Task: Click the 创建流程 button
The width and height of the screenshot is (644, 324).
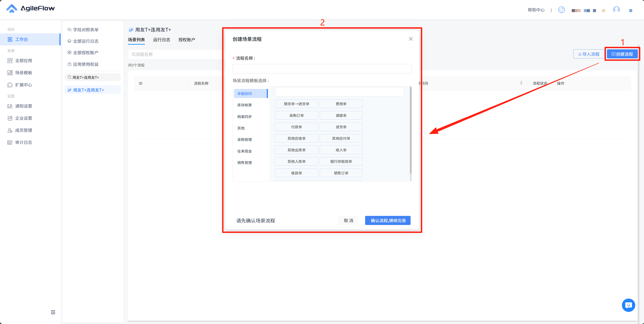Action: (x=622, y=54)
